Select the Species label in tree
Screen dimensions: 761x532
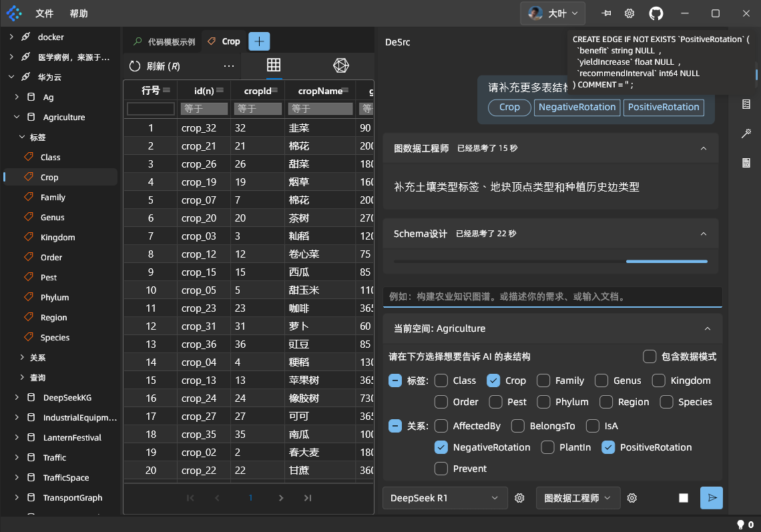(x=55, y=337)
